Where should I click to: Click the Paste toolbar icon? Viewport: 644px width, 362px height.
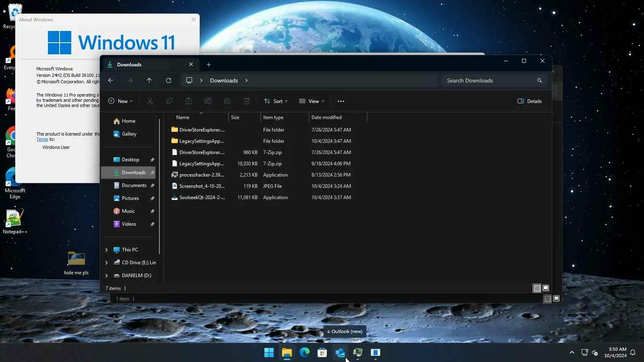tap(189, 101)
